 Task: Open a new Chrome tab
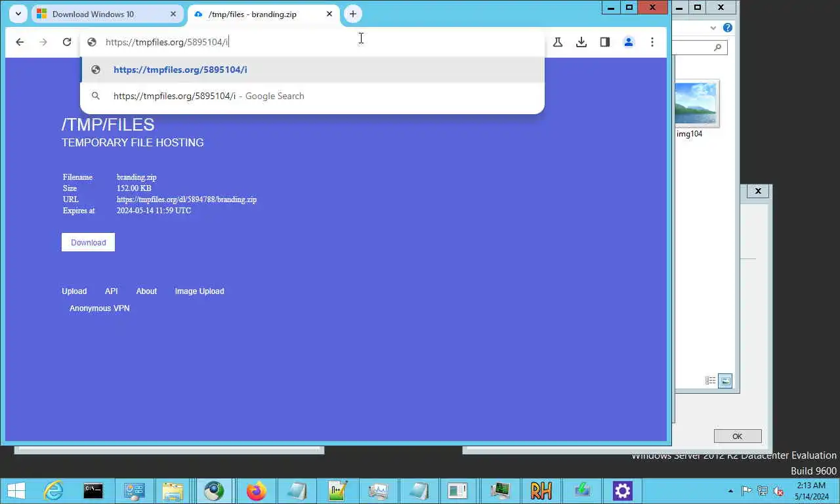(353, 14)
